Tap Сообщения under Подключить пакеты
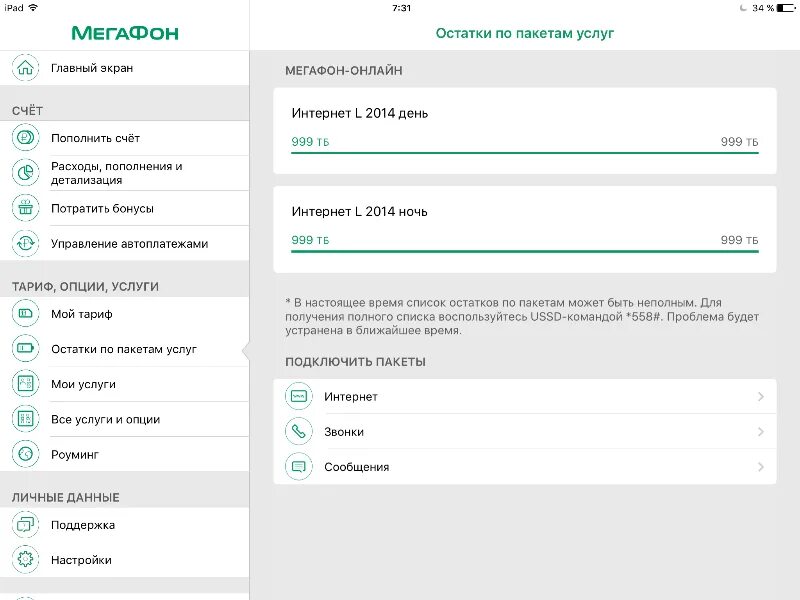The width and height of the screenshot is (800, 600). tap(525, 467)
